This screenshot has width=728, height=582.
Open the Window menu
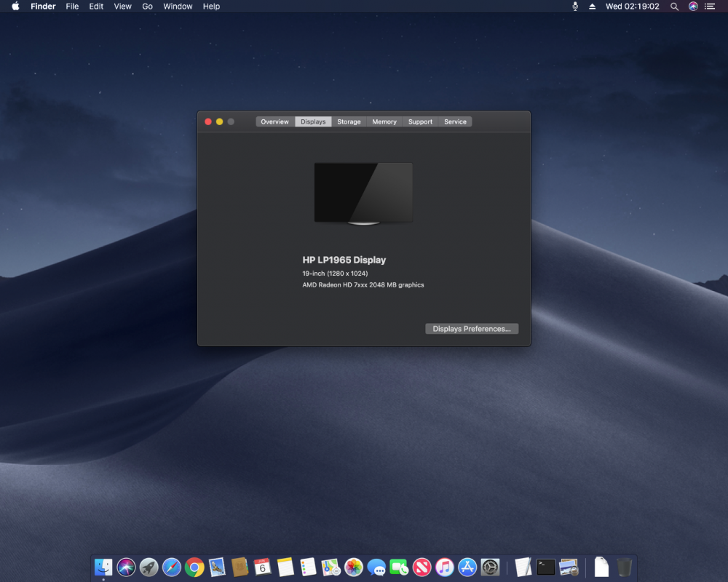coord(178,7)
